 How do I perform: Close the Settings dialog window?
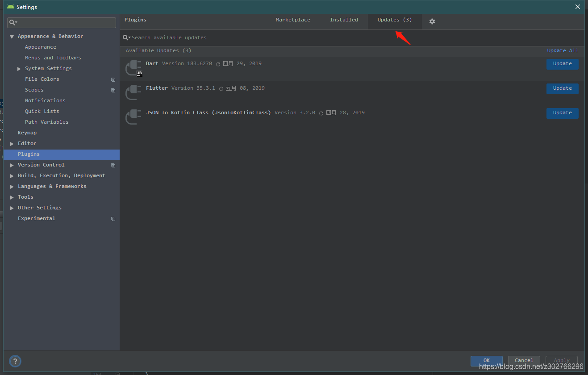pyautogui.click(x=577, y=7)
